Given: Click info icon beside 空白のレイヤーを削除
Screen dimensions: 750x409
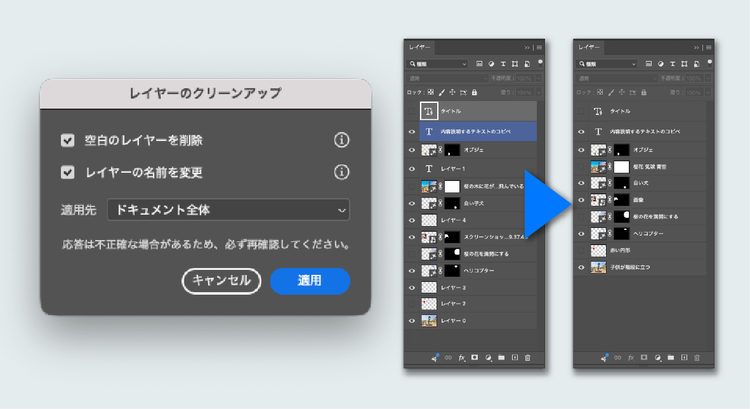Looking at the screenshot, I should point(341,141).
